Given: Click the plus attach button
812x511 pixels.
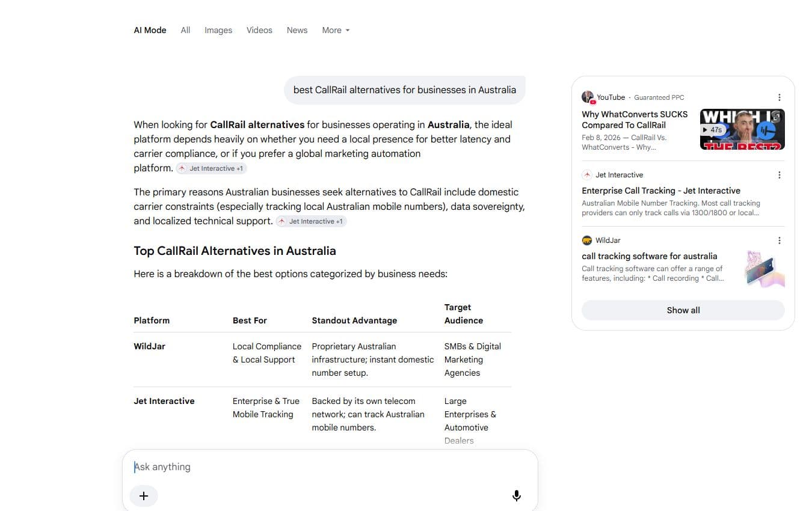Looking at the screenshot, I should click(144, 496).
